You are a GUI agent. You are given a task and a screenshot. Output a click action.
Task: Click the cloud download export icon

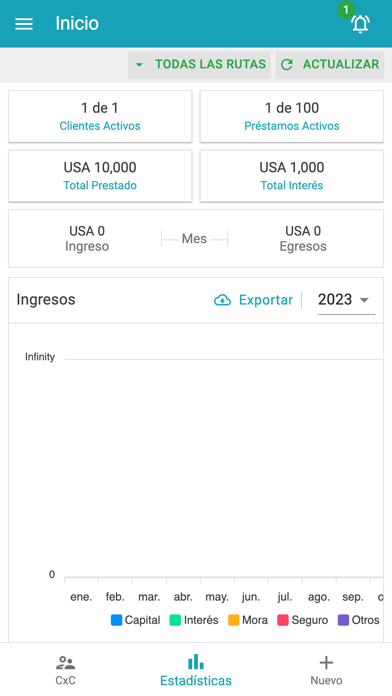tap(222, 301)
